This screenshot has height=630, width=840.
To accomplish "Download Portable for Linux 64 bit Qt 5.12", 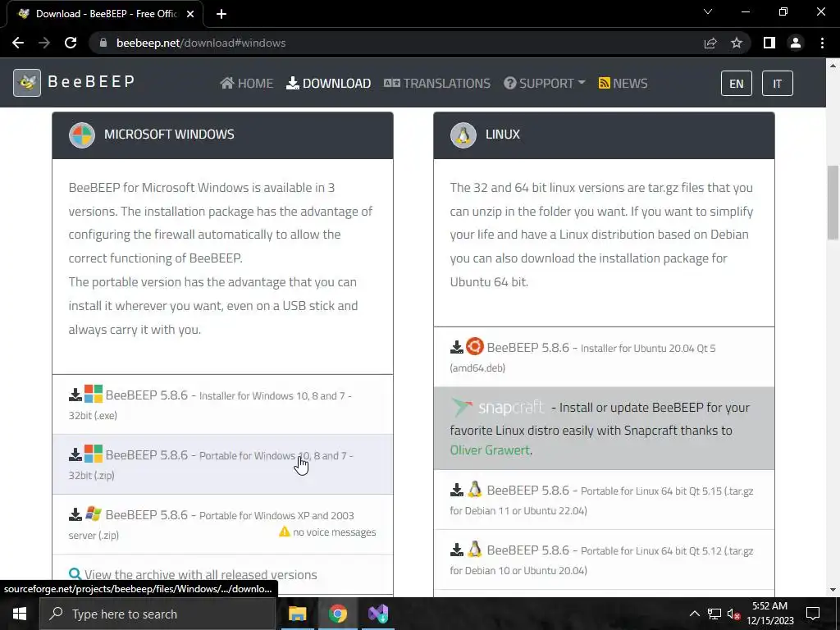I will [604, 559].
